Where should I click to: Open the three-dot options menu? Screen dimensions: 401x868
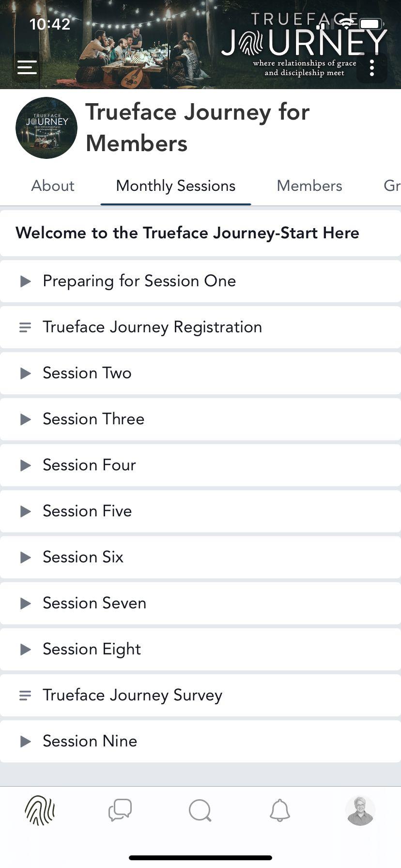tap(371, 68)
